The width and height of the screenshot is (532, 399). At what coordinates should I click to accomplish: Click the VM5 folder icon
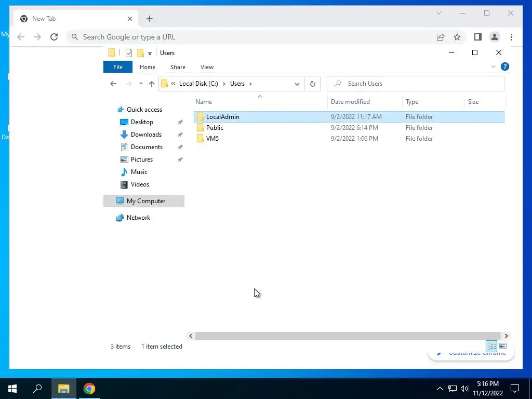[x=200, y=138]
